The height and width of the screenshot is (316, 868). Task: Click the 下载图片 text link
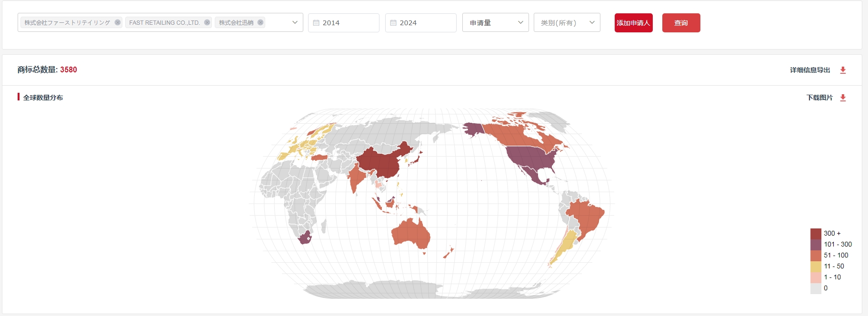point(819,98)
